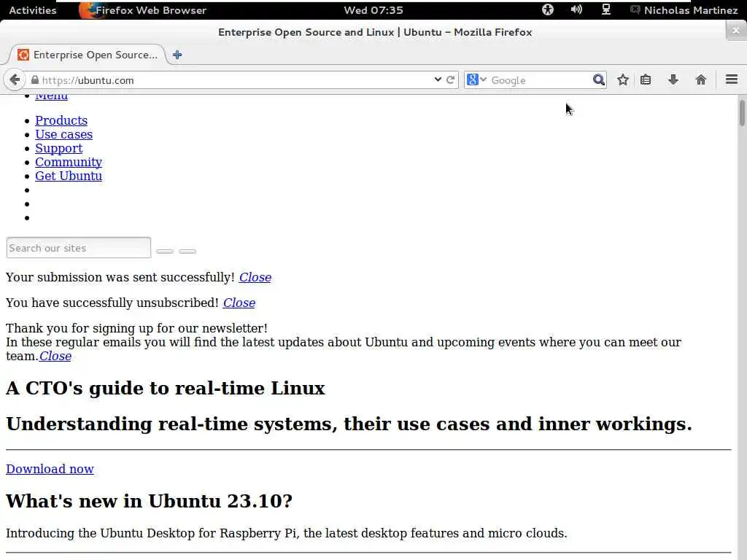Viewport: 747px width, 560px height.
Task: Open URL history dropdown arrow
Action: [438, 79]
